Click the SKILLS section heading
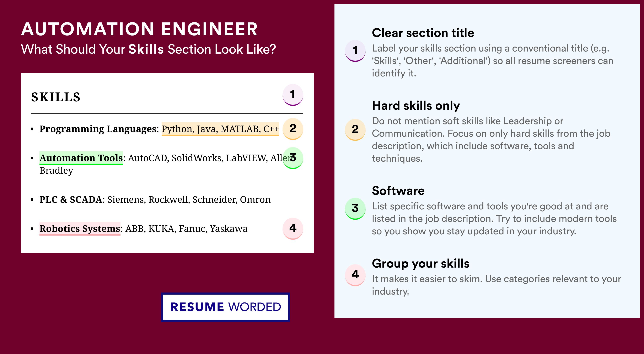Image resolution: width=644 pixels, height=354 pixels. (56, 97)
